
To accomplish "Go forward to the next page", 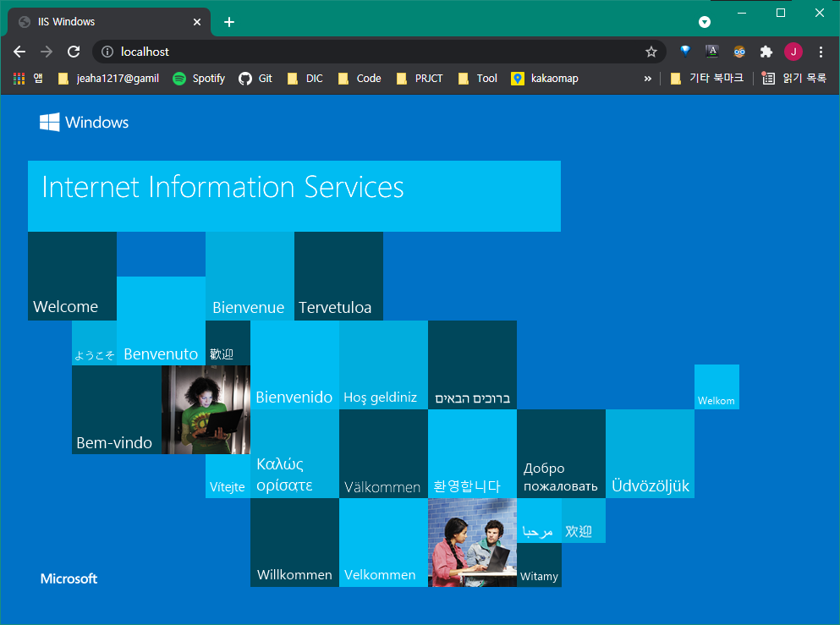I will click(x=47, y=52).
